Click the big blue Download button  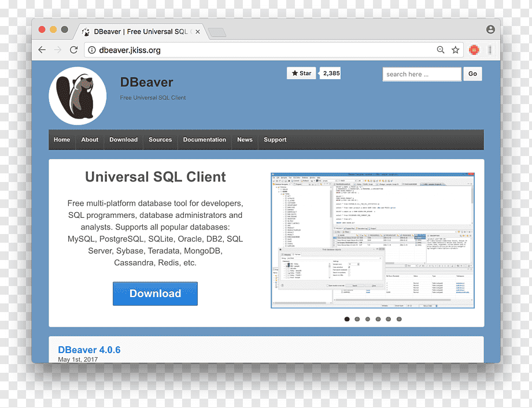[155, 294]
